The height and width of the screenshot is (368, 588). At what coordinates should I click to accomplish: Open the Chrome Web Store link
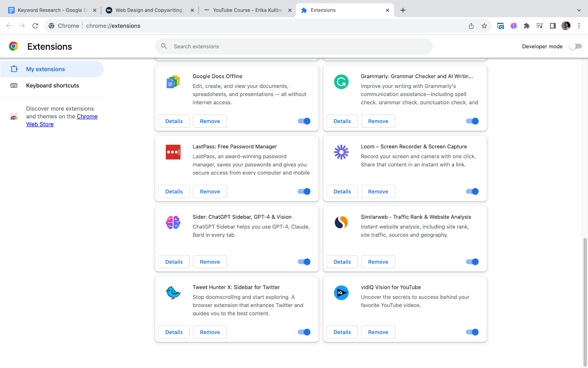pyautogui.click(x=87, y=117)
